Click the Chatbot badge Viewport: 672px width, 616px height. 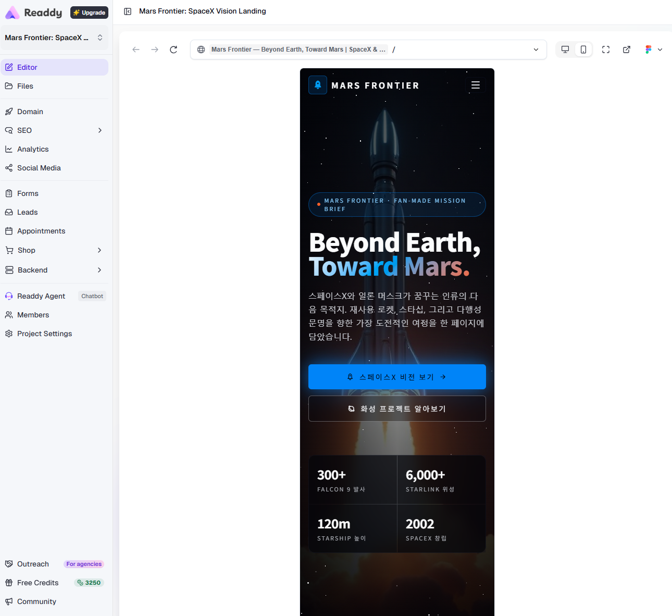[x=92, y=296]
